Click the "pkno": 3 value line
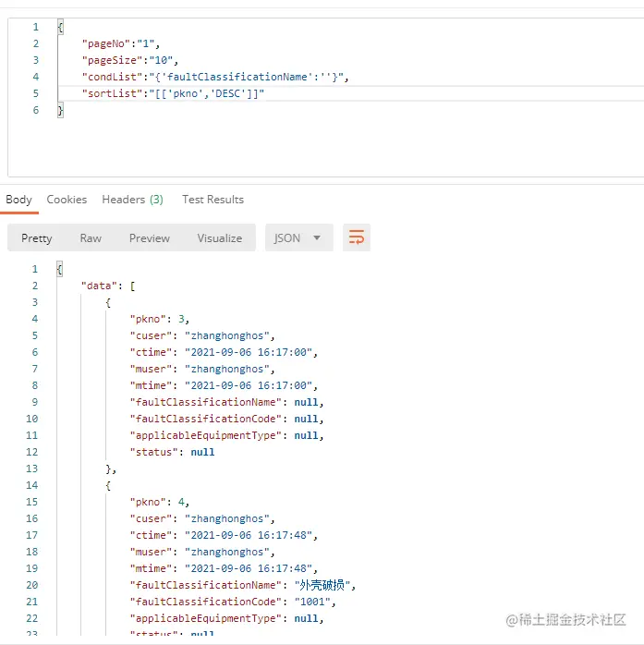 (160, 319)
